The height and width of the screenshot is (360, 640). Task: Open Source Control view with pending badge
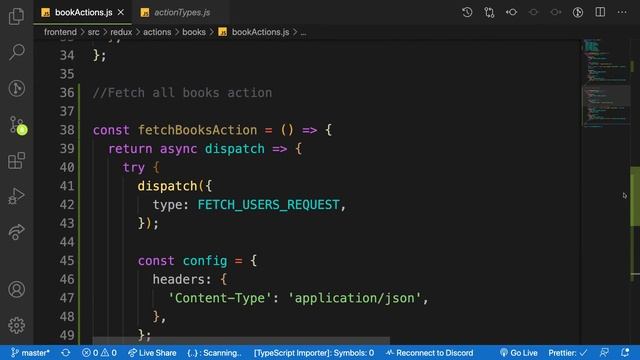pyautogui.click(x=17, y=125)
